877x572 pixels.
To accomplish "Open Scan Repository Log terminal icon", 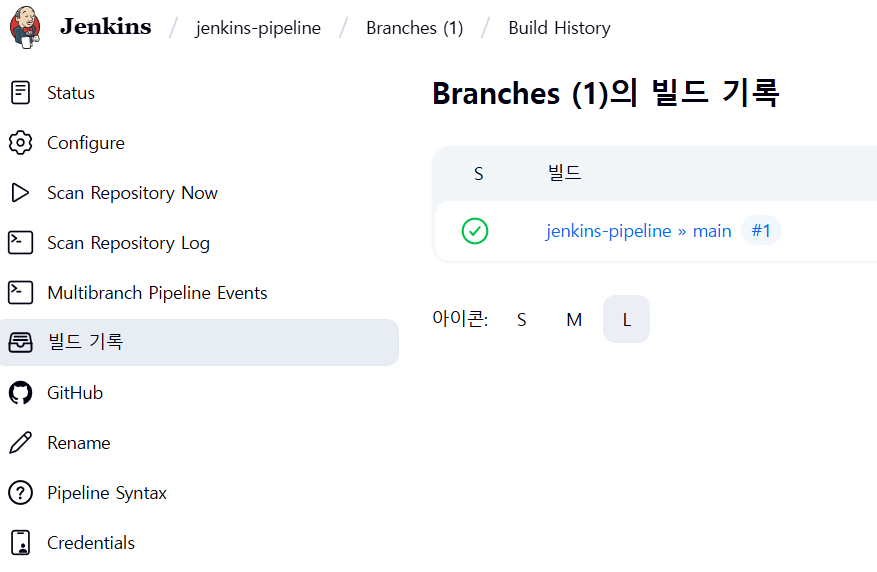I will 21,243.
